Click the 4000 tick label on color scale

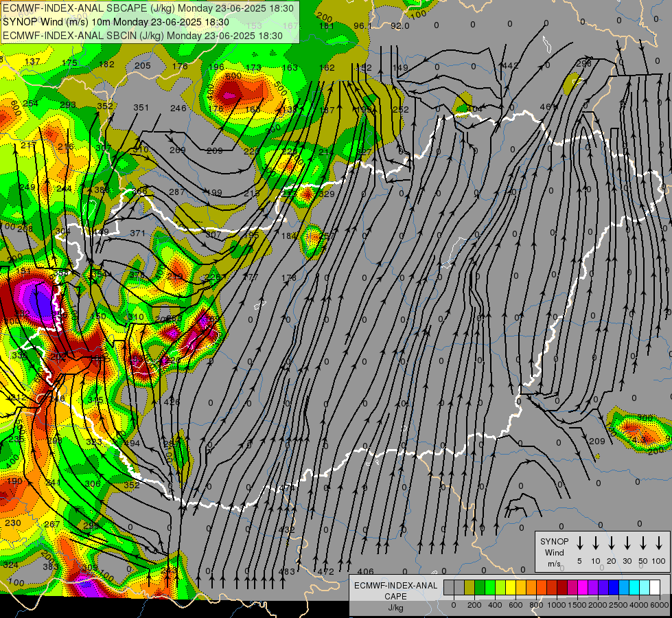pyautogui.click(x=639, y=605)
